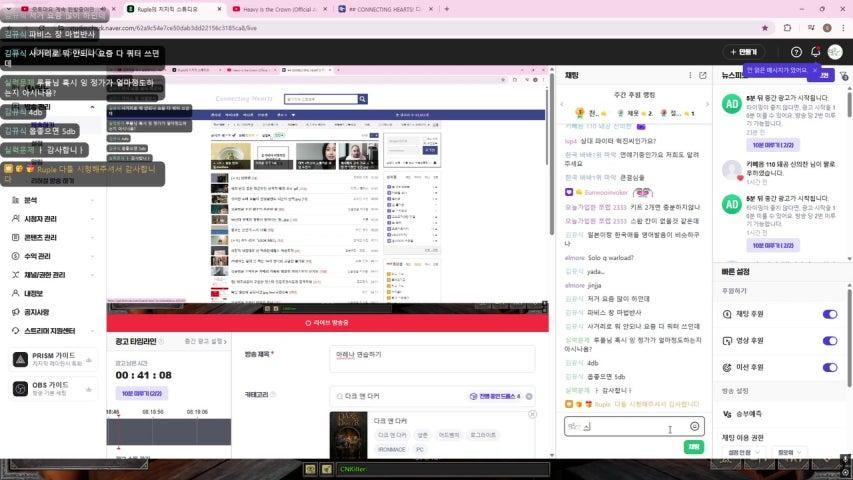This screenshot has height=480, width=853.
Task: Click the 만들기 create button
Action: 743,52
